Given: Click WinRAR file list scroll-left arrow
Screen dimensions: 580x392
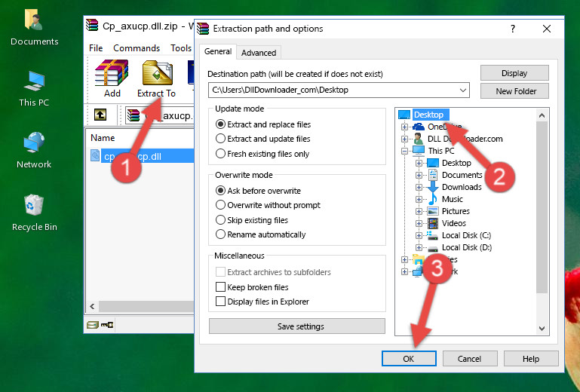Looking at the screenshot, I should point(92,306).
